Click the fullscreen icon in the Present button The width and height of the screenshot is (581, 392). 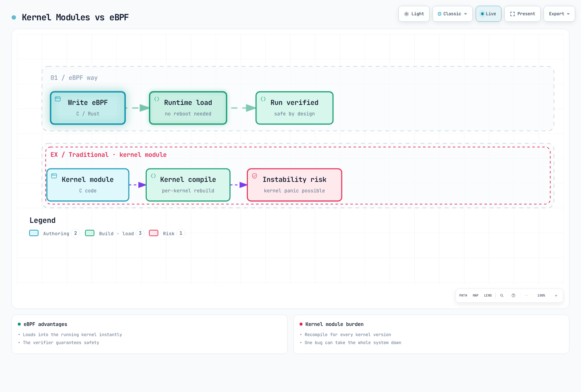click(512, 14)
